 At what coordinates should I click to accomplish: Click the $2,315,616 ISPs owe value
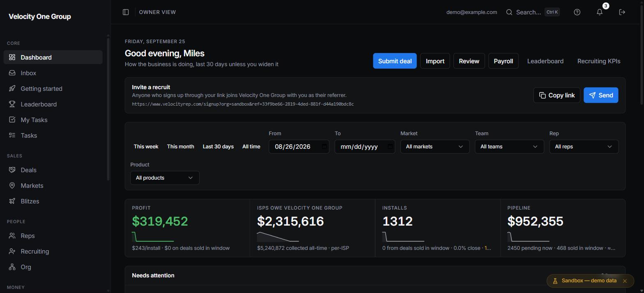click(x=290, y=221)
